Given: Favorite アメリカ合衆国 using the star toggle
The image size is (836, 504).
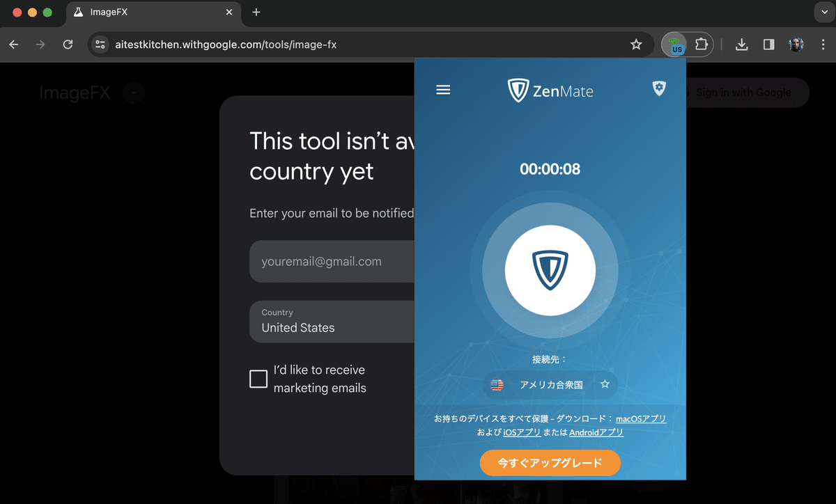Looking at the screenshot, I should click(x=605, y=384).
